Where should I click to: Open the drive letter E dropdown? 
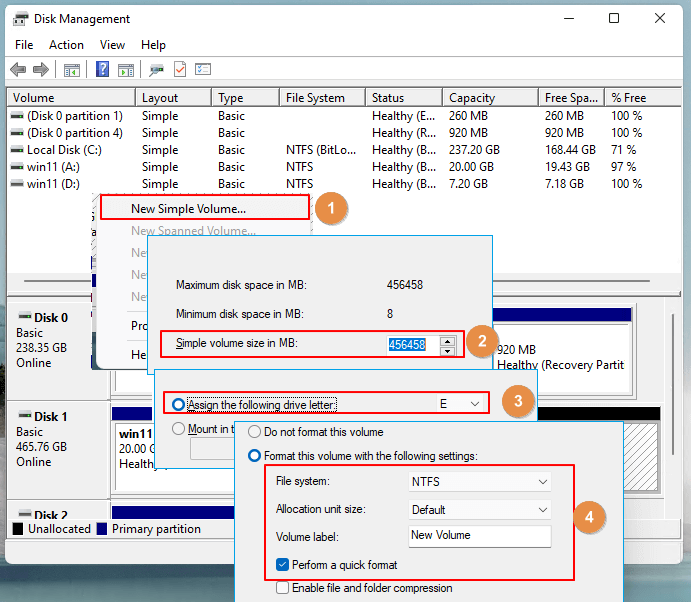coord(475,404)
